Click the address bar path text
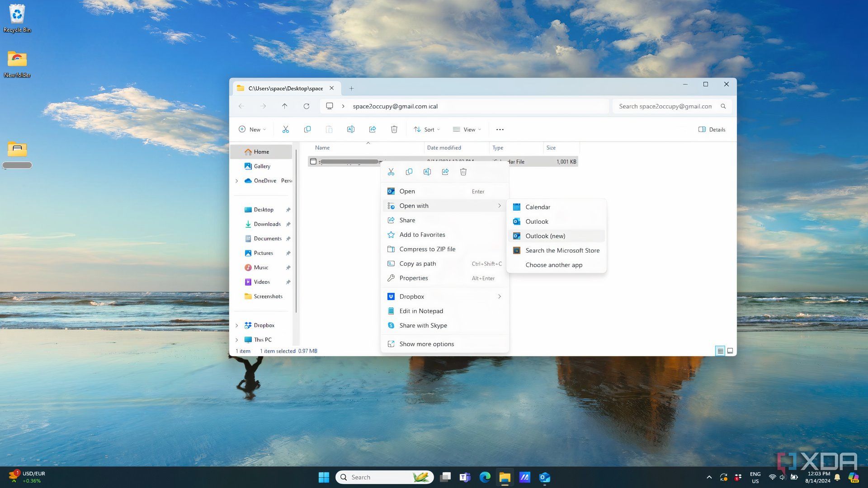This screenshot has height=488, width=868. tap(395, 106)
